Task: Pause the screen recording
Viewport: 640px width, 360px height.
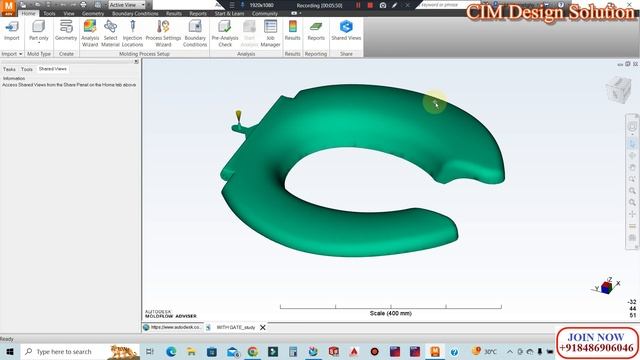Action: click(x=358, y=5)
